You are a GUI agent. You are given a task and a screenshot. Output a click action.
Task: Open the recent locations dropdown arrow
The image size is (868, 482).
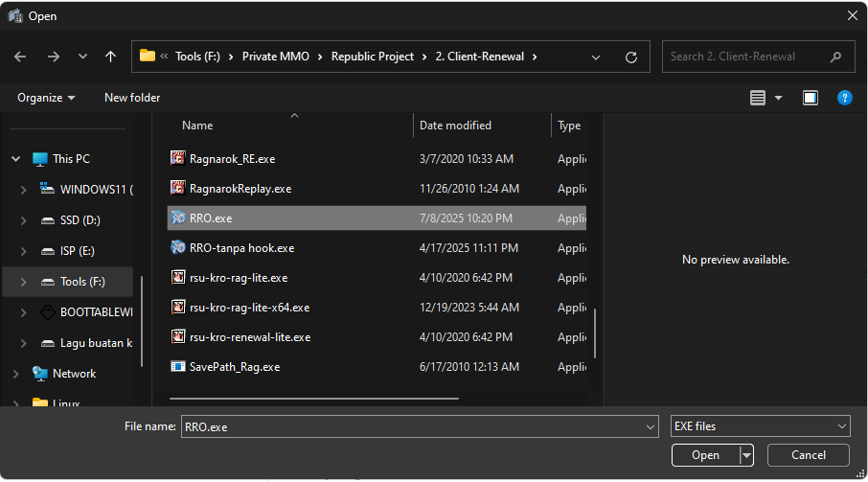click(x=82, y=57)
